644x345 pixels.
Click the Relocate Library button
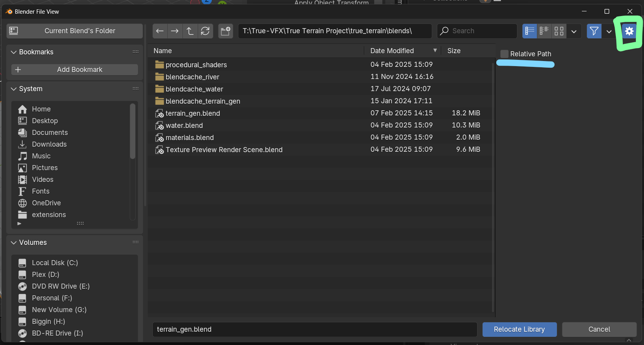pos(519,329)
